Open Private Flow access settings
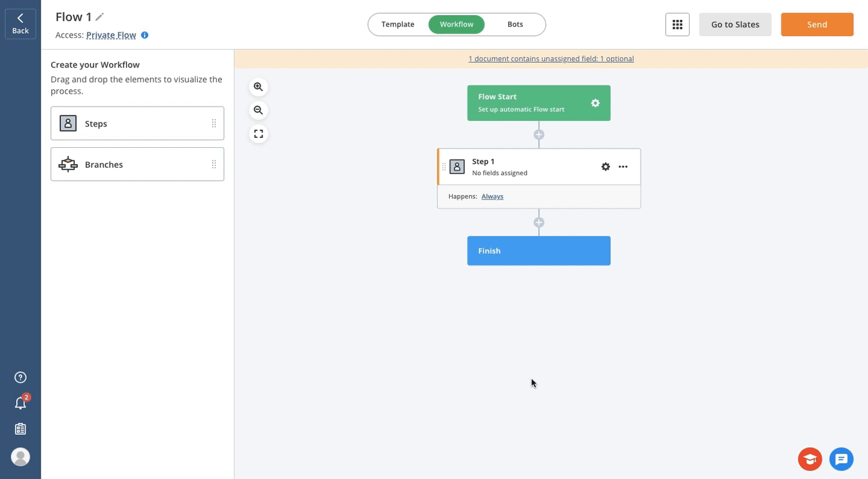The image size is (868, 479). 111,35
